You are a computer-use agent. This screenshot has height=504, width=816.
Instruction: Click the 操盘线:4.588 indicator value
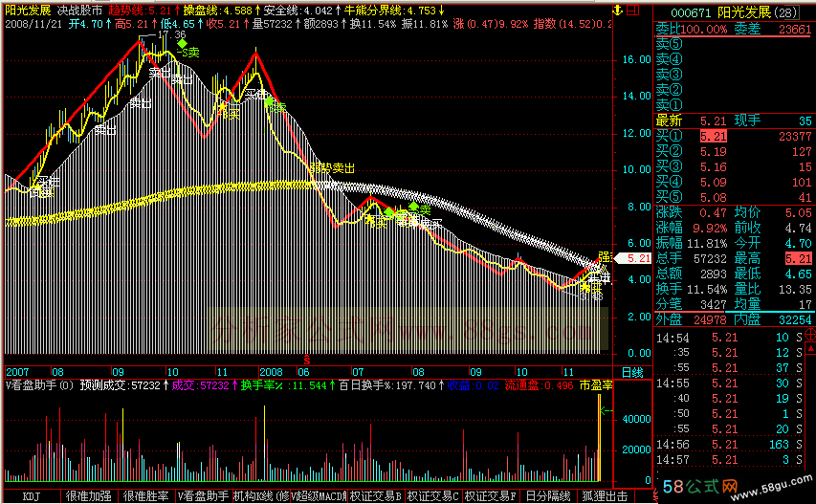(x=221, y=11)
